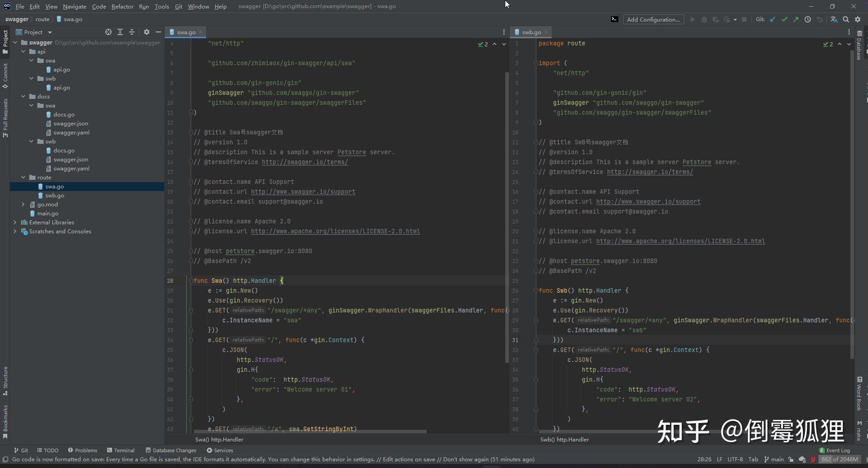
Task: Open the terminal icon beside Add Configuration
Action: (x=614, y=19)
